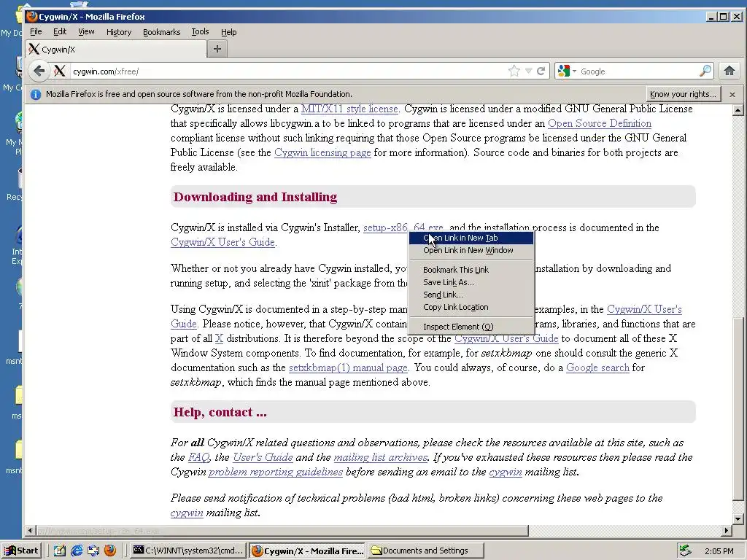Click the cygwin mailing list link ending the page
747x560 pixels.
(187, 513)
